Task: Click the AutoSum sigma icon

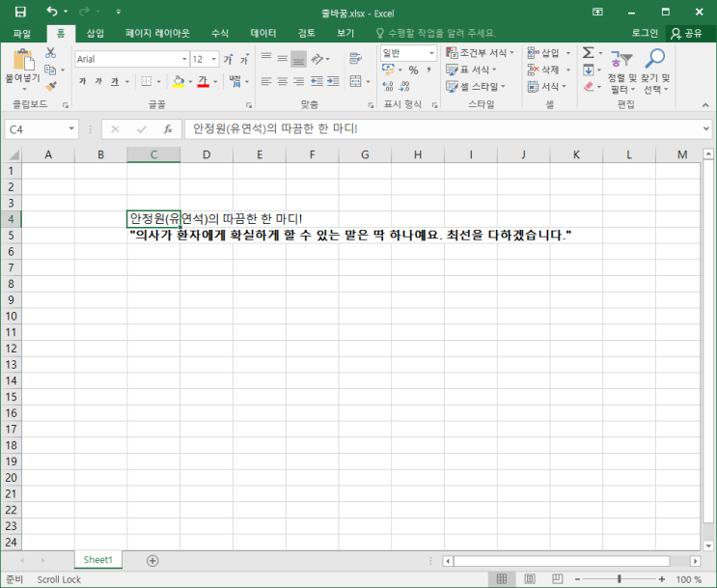Action: pos(588,53)
